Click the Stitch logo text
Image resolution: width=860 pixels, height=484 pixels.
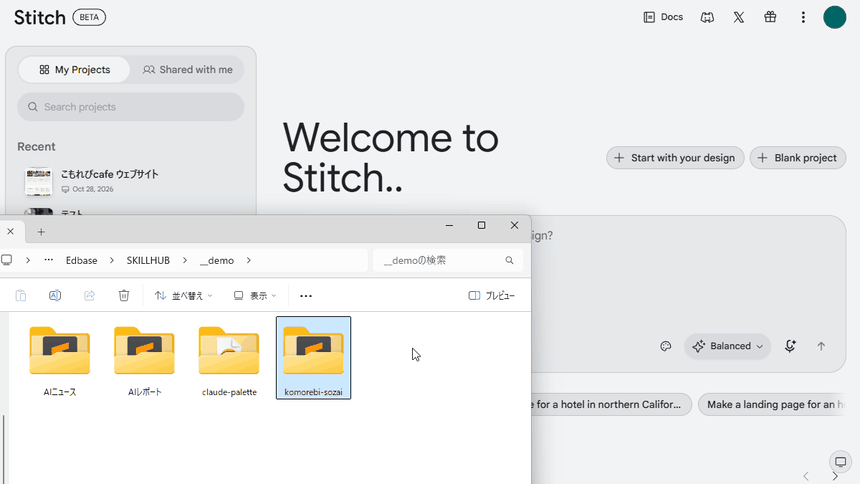[x=39, y=18]
